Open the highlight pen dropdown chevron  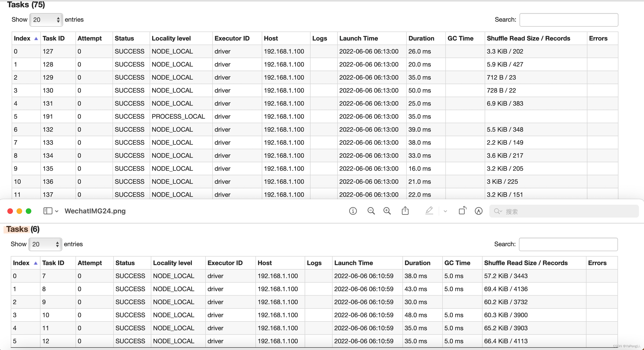point(445,211)
